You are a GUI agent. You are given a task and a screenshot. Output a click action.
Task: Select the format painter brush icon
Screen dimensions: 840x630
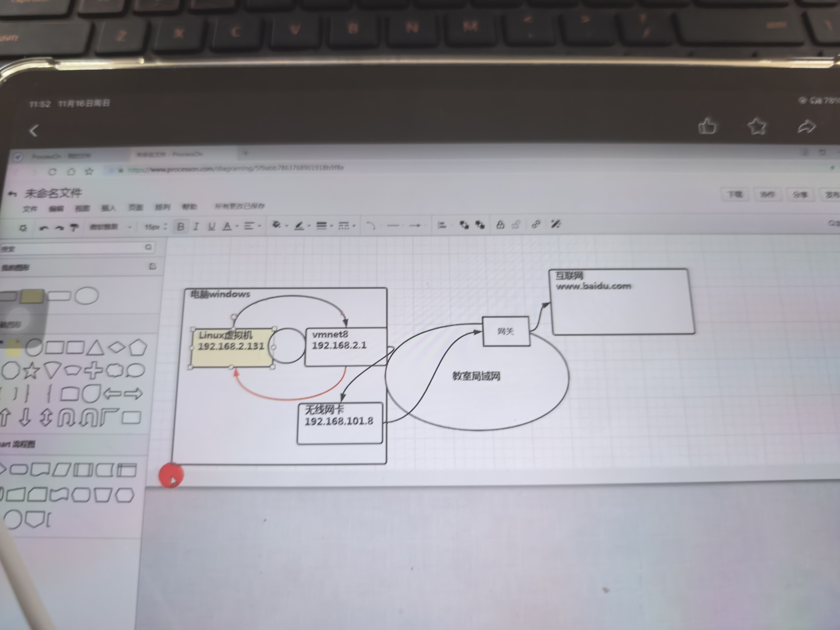coord(74,227)
